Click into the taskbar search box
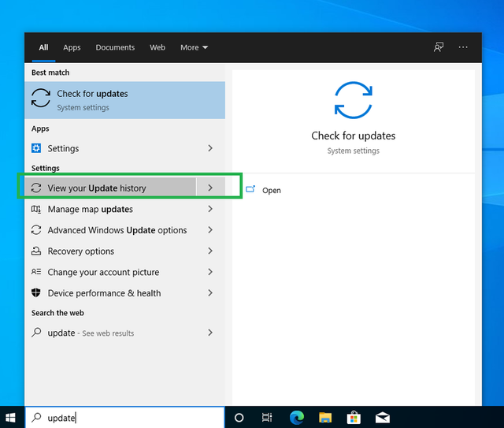Image resolution: width=504 pixels, height=428 pixels. [x=124, y=418]
